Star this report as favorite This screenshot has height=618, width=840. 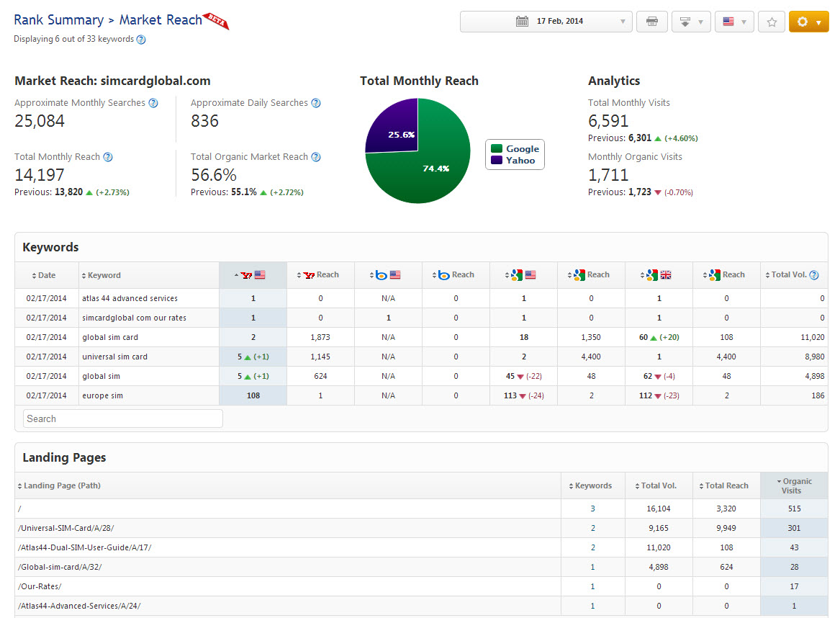click(x=772, y=22)
